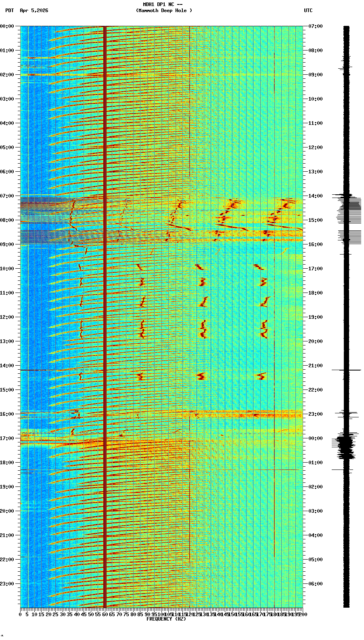Click 16:00 on the UTC time axis
This screenshot has height=640, width=364.
[316, 244]
